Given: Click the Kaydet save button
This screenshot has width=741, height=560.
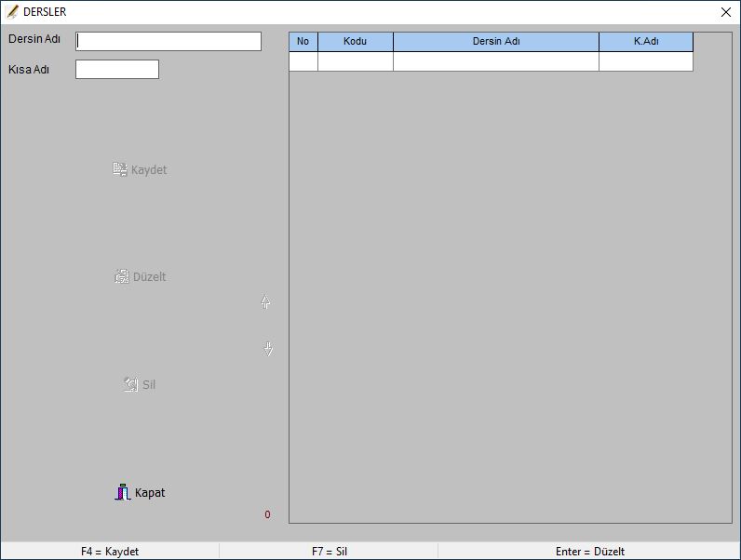Looking at the screenshot, I should [x=140, y=169].
